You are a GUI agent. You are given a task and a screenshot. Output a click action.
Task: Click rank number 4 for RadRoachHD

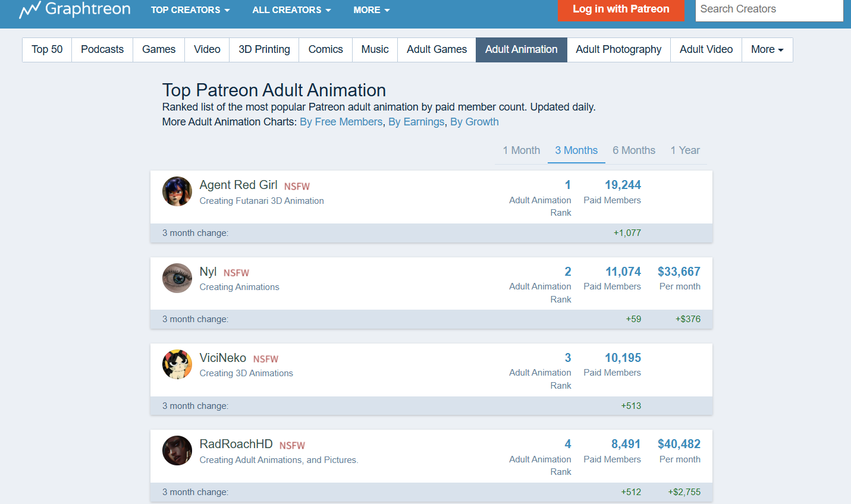tap(568, 444)
